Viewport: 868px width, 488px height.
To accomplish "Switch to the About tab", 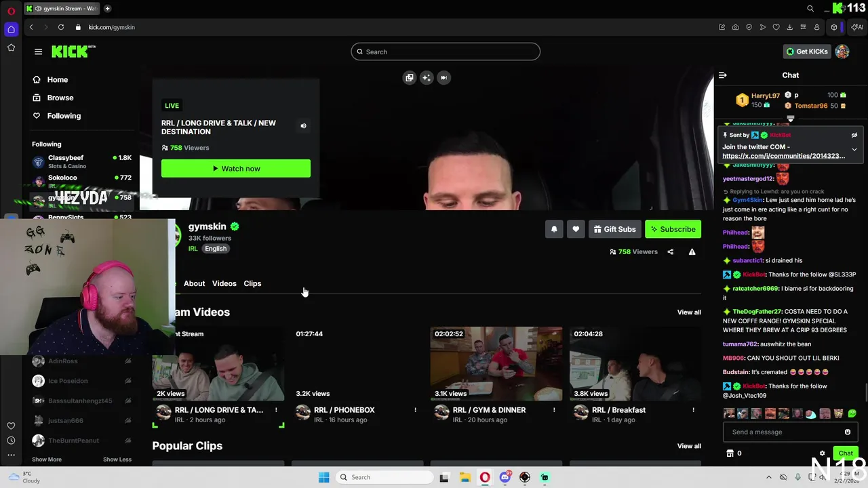I will click(194, 283).
